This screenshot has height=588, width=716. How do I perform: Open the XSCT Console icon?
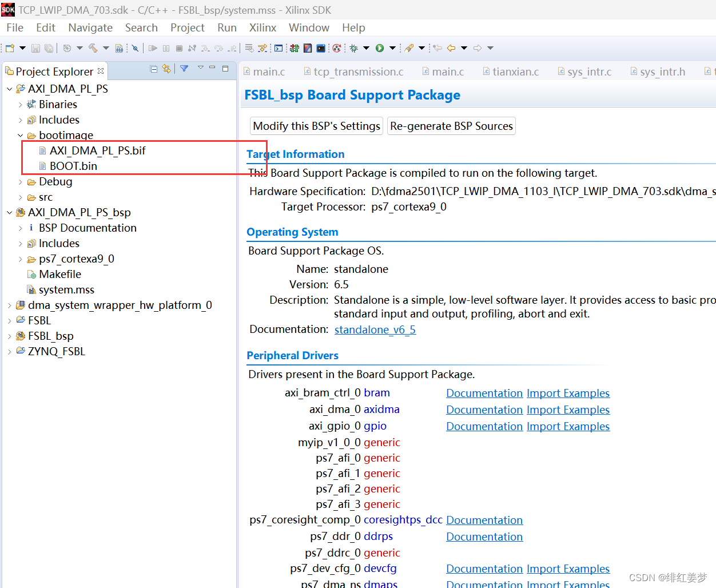pos(278,48)
